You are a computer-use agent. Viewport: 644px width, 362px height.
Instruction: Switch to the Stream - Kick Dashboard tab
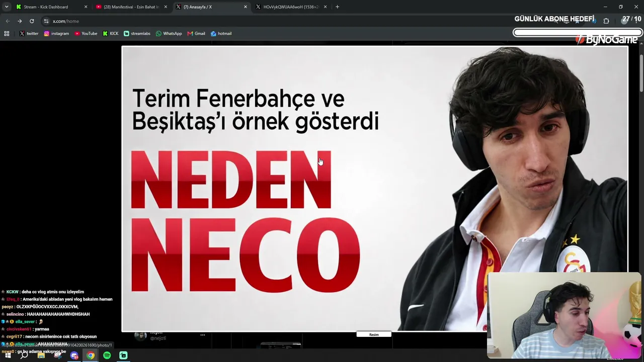[51, 7]
